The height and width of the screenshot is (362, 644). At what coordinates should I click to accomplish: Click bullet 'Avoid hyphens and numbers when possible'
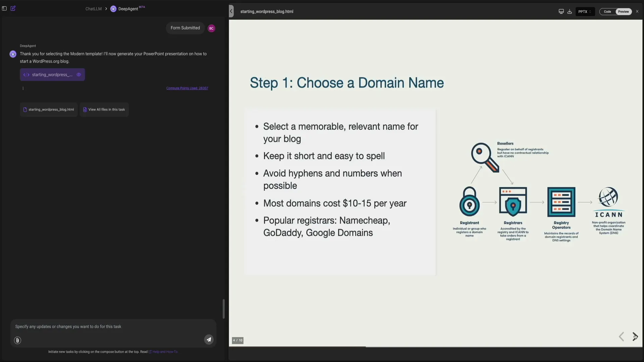click(x=332, y=179)
